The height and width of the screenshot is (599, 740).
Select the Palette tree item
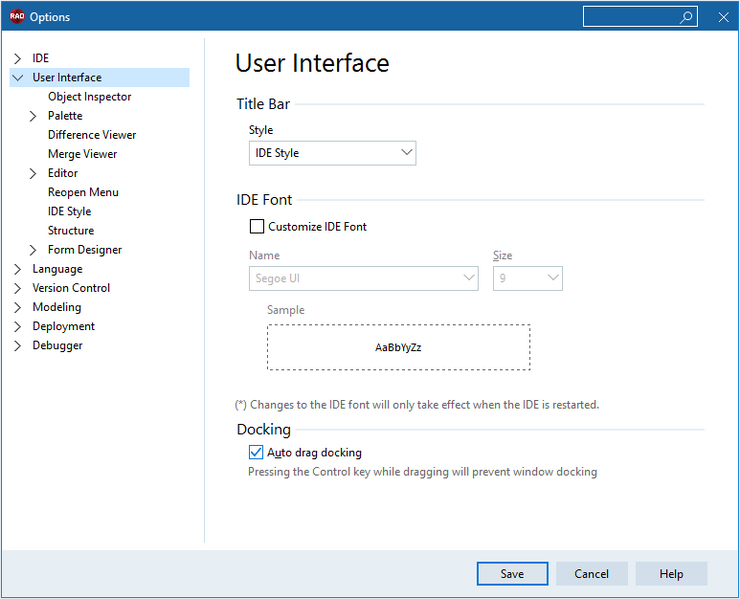pos(65,116)
